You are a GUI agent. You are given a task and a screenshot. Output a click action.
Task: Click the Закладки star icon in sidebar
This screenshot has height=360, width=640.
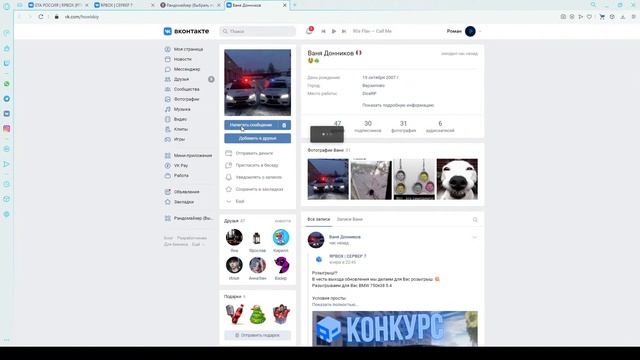click(167, 202)
